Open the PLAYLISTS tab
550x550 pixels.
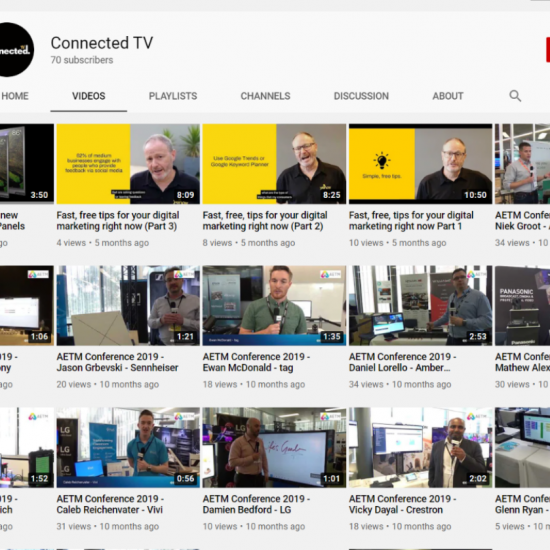tap(173, 96)
